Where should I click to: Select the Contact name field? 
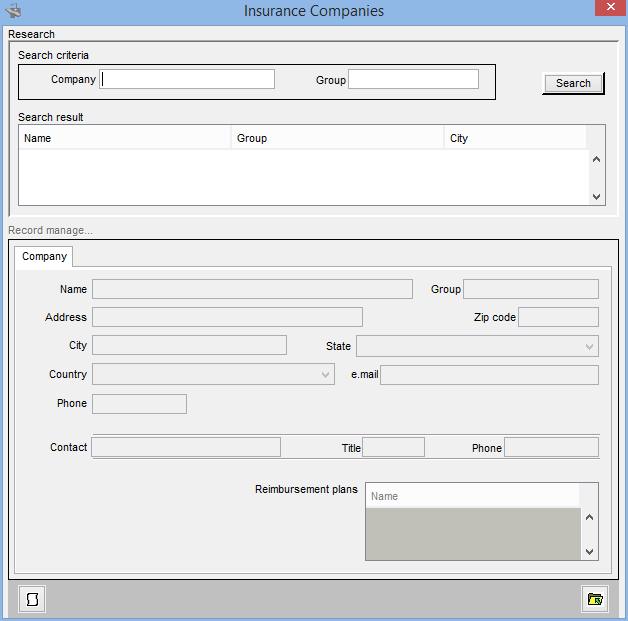[x=186, y=447]
